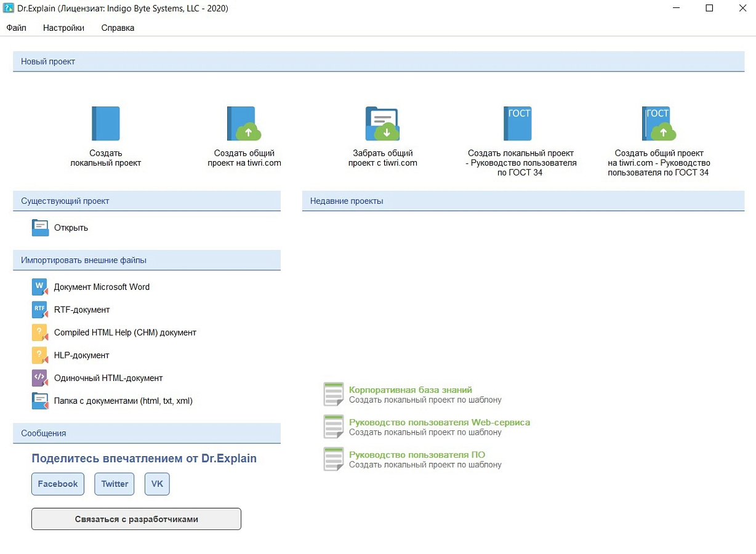Open the Руководство пользователя Web-сервиса template
The image size is (756, 554).
click(440, 422)
